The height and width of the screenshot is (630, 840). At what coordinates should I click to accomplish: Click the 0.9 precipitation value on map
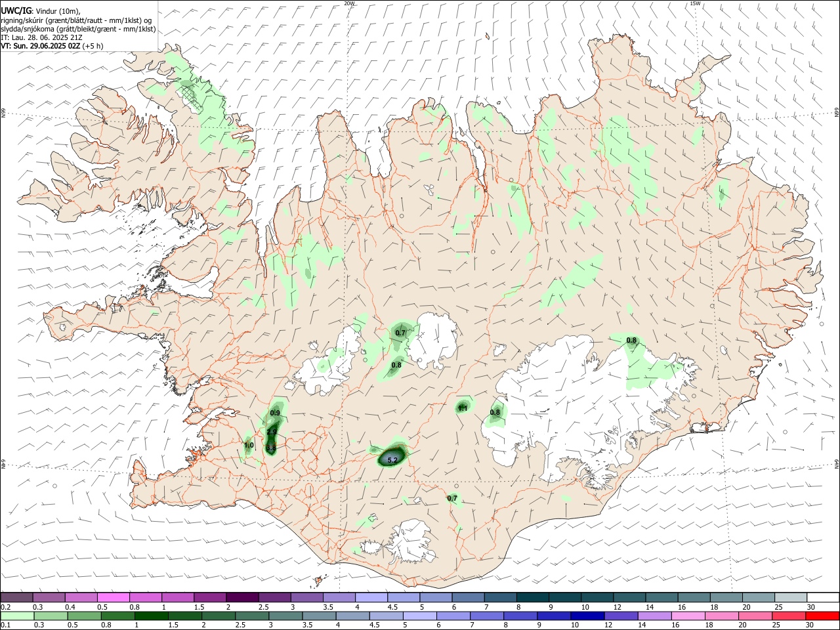point(275,413)
